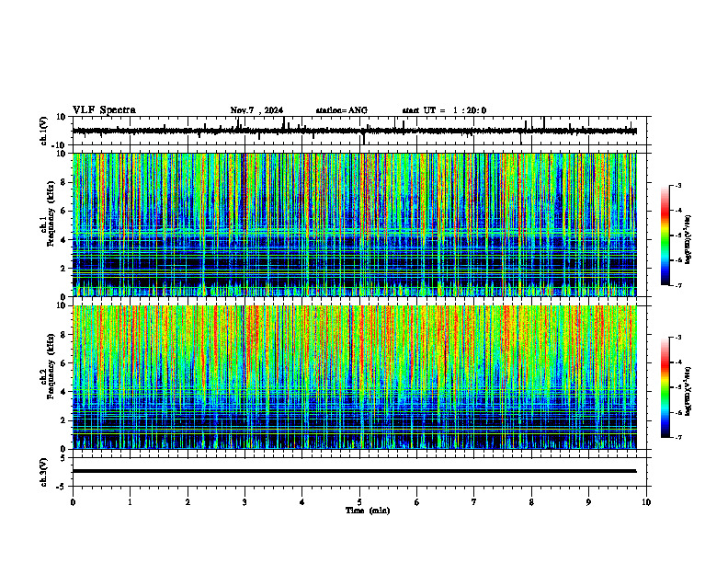Viewport: 728px width, 563px height.
Task: Click the ch.2 "Frequency (kHz)" axis title
Action: tap(51, 366)
